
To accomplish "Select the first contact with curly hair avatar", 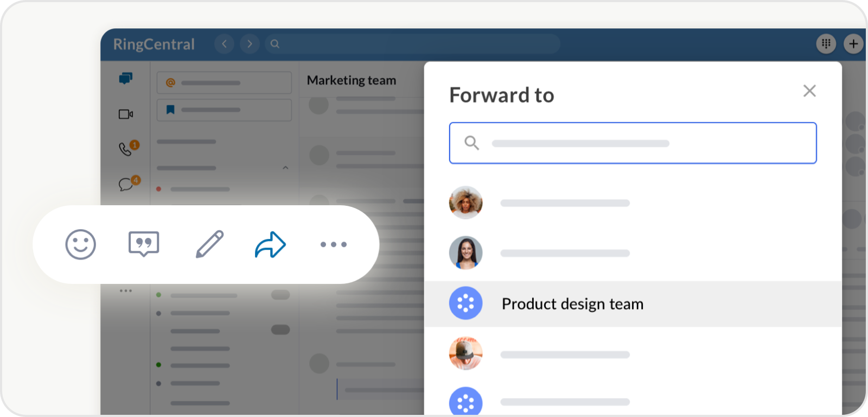I will point(542,203).
